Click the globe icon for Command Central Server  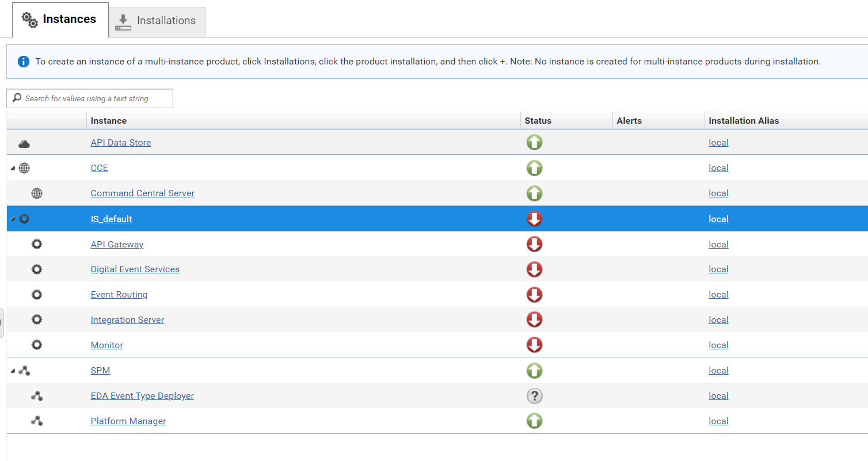click(x=37, y=193)
